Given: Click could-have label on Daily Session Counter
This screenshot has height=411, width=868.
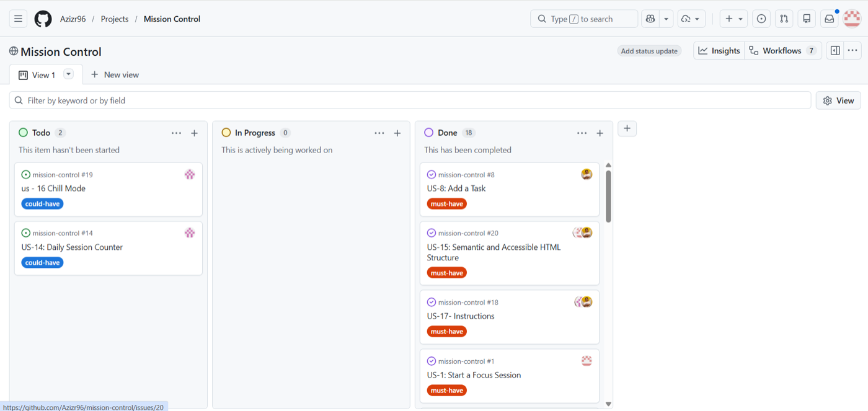Looking at the screenshot, I should [43, 263].
